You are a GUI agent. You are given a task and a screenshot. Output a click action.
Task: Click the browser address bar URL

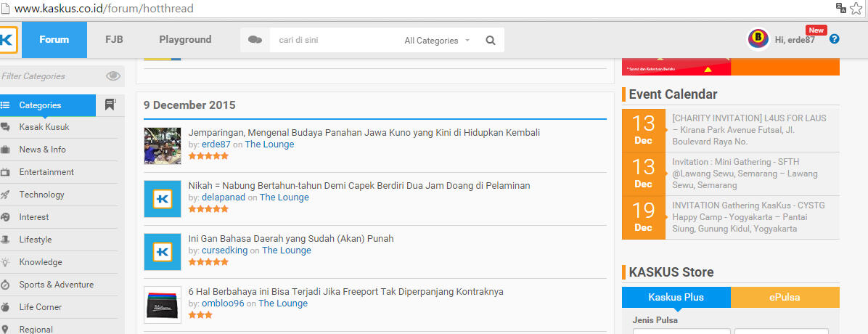[104, 9]
